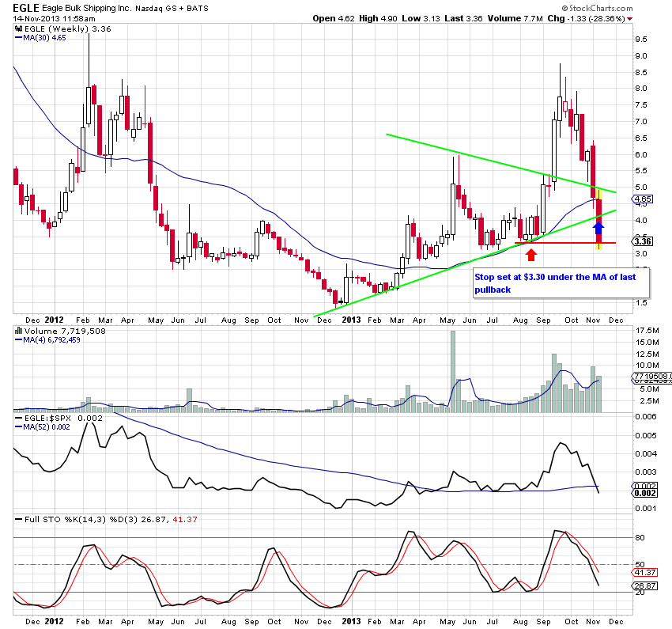Image resolution: width=672 pixels, height=629 pixels.
Task: Click the Volume 7.7M header value
Action: coord(515,18)
